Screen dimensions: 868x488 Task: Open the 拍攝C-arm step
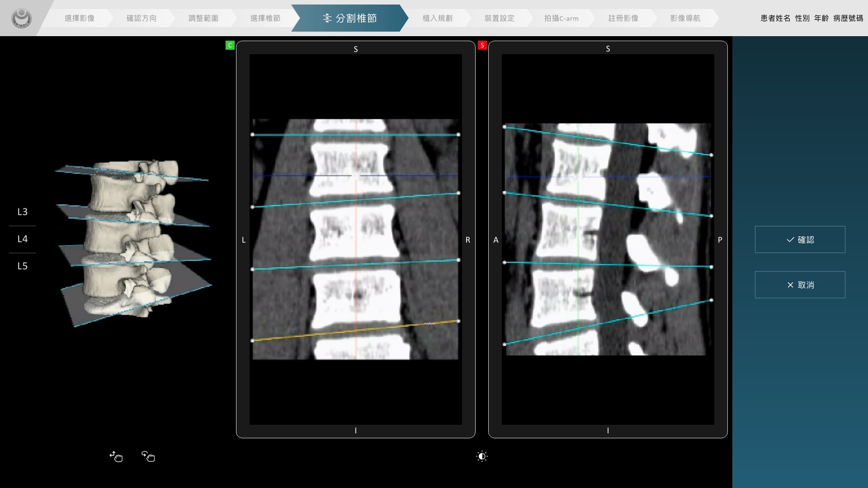(561, 18)
